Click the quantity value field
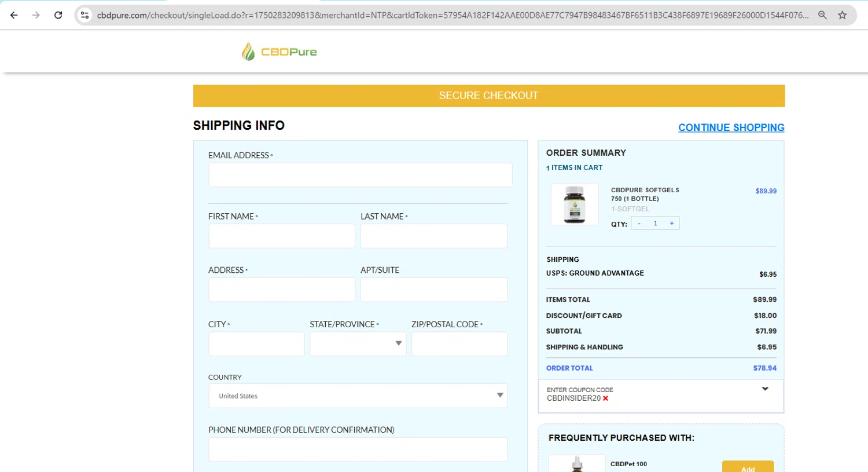 pyautogui.click(x=656, y=224)
